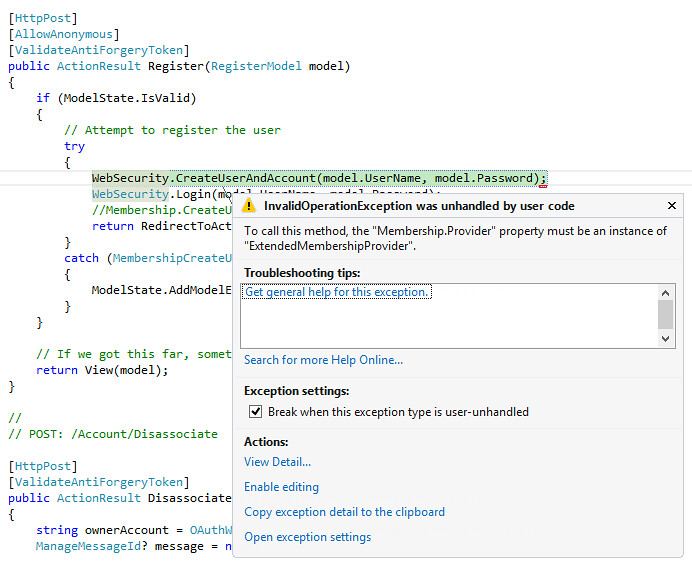Close the exception popup with the X
The height and width of the screenshot is (564, 692).
click(671, 206)
